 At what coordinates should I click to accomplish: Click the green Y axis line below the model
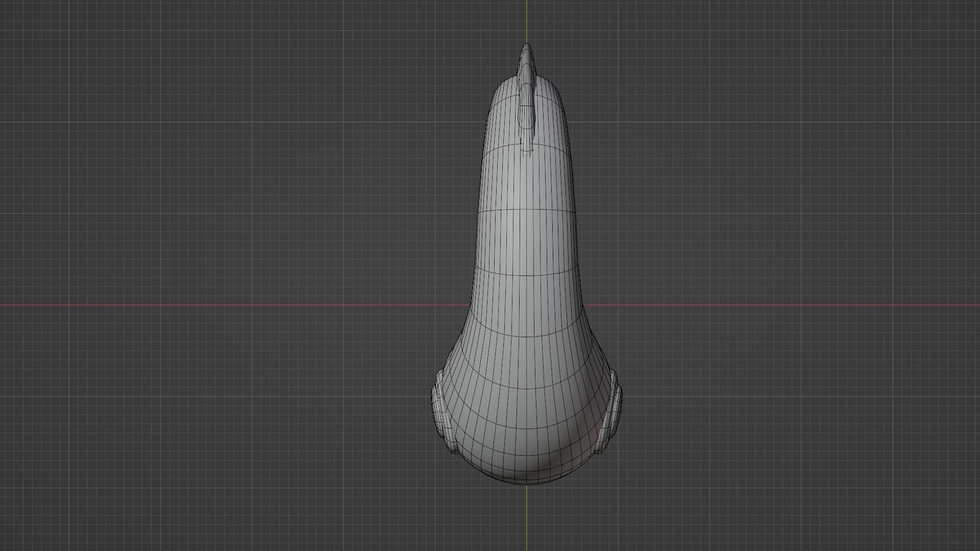[527, 518]
